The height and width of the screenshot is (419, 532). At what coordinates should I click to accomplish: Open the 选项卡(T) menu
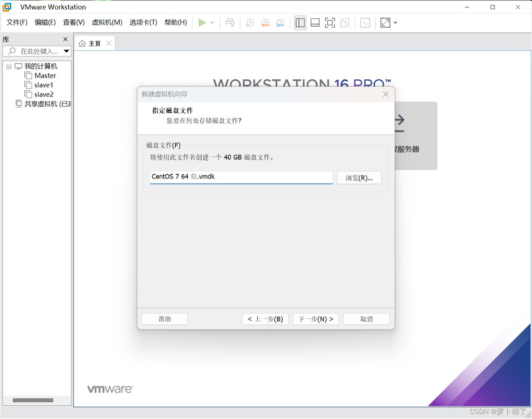[143, 22]
